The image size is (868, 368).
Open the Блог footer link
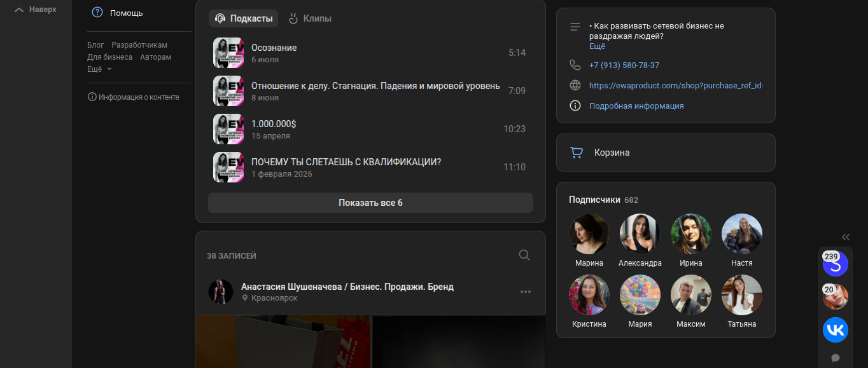pyautogui.click(x=95, y=45)
